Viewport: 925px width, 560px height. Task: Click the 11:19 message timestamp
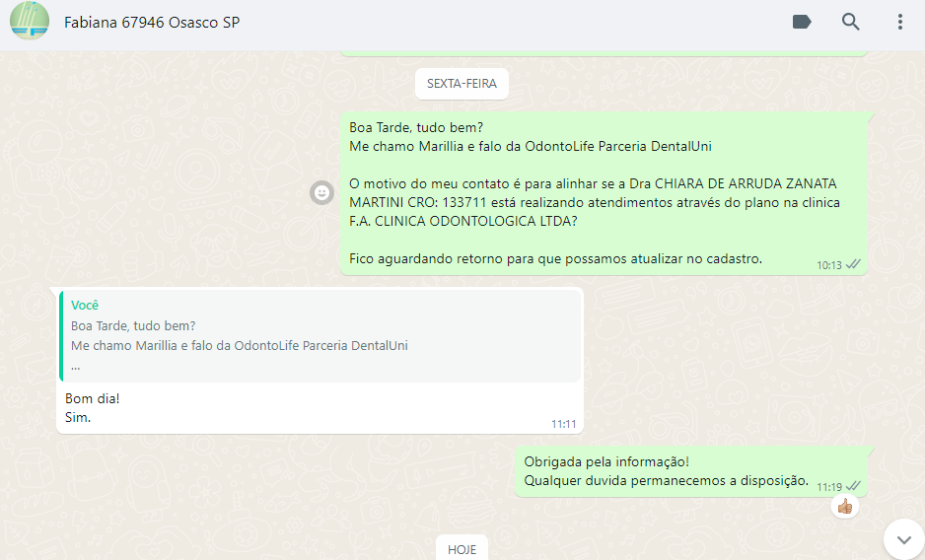[x=829, y=486]
